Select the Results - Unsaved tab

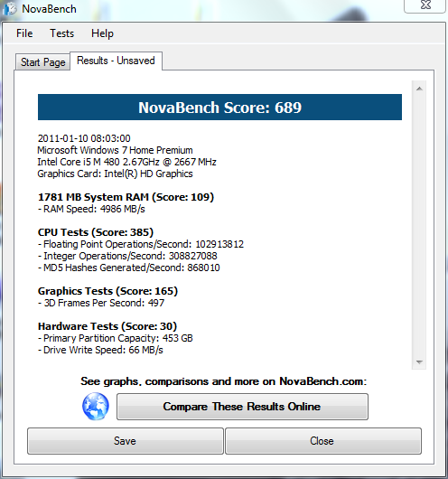(116, 61)
